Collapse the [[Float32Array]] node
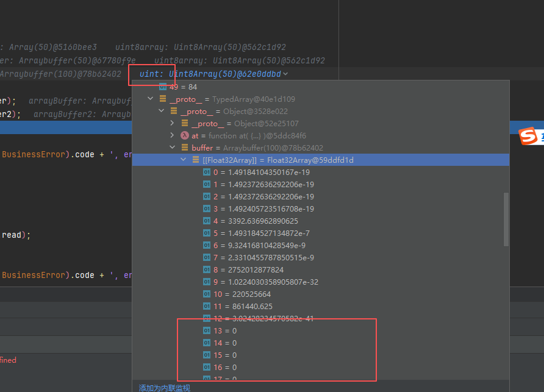The height and width of the screenshot is (392, 544). [184, 160]
